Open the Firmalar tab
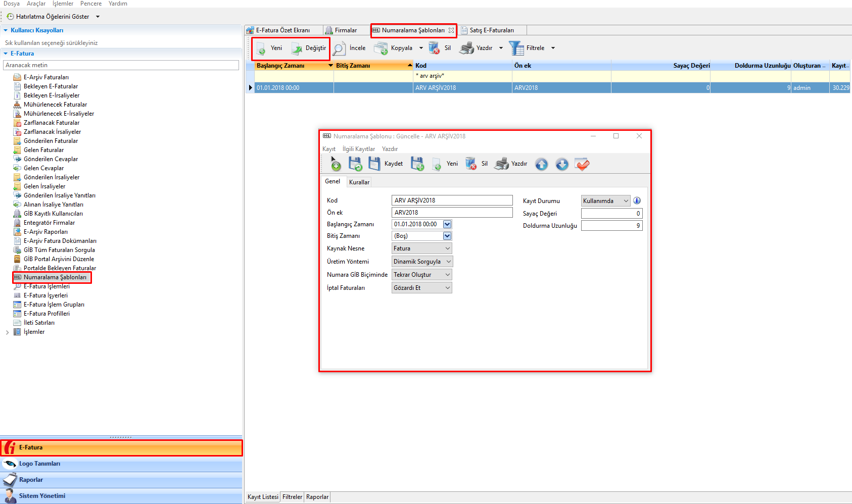Image resolution: width=852 pixels, height=504 pixels. (345, 30)
